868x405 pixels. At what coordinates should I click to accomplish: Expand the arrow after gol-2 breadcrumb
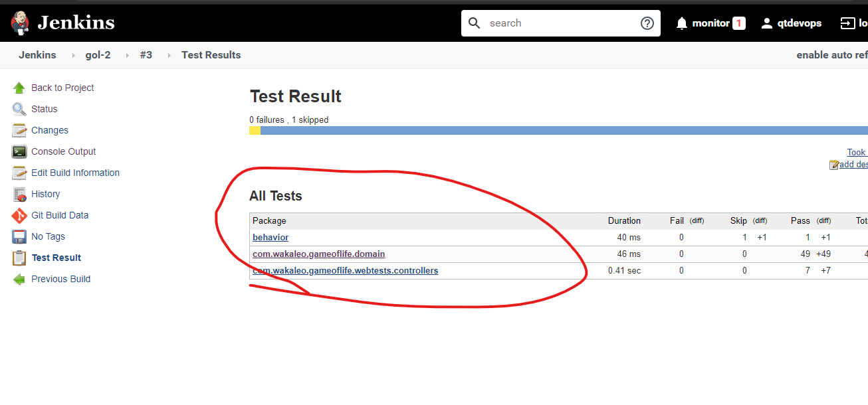[127, 55]
